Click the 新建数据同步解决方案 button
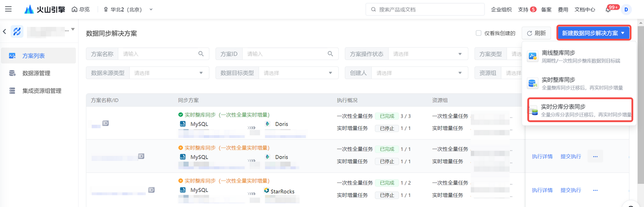Screen dimensions: 644x207 point(593,33)
